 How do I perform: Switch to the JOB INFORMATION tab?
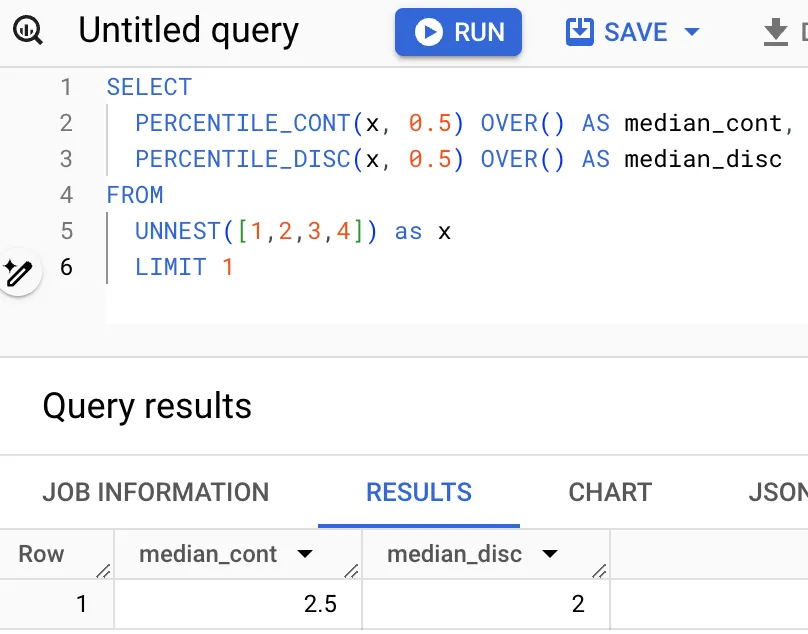point(155,492)
